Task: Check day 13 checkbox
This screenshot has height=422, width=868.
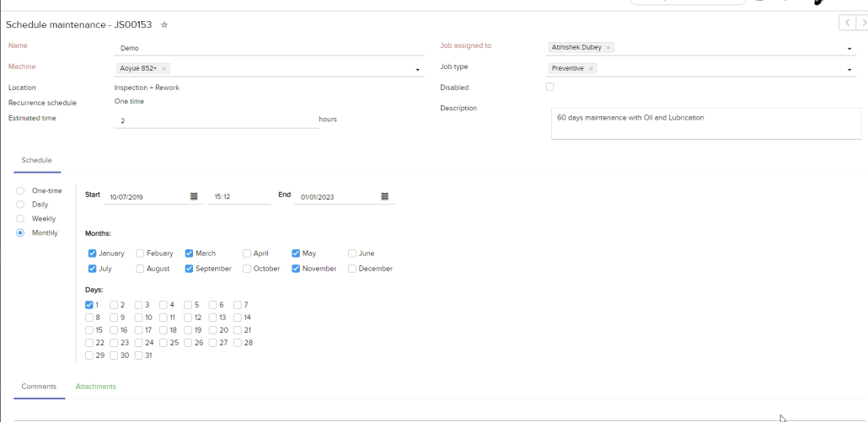Action: 213,318
